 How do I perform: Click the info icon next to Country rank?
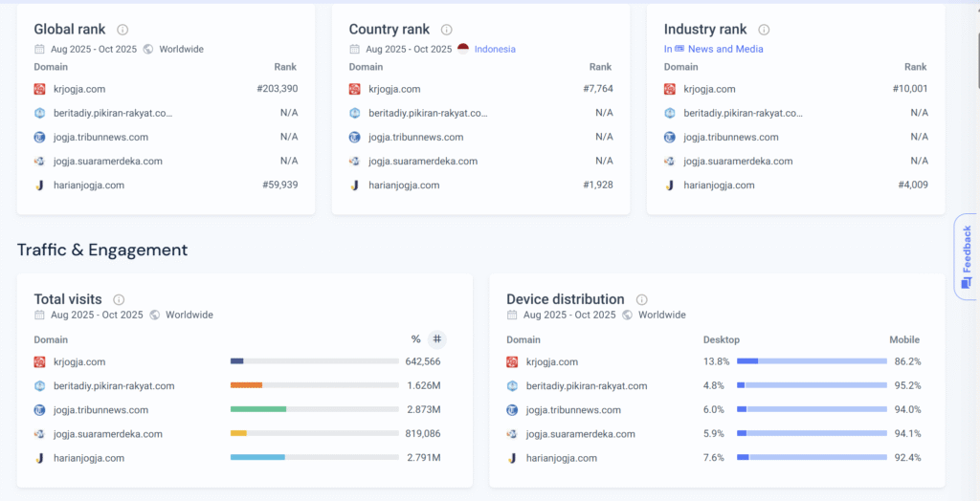coord(446,30)
